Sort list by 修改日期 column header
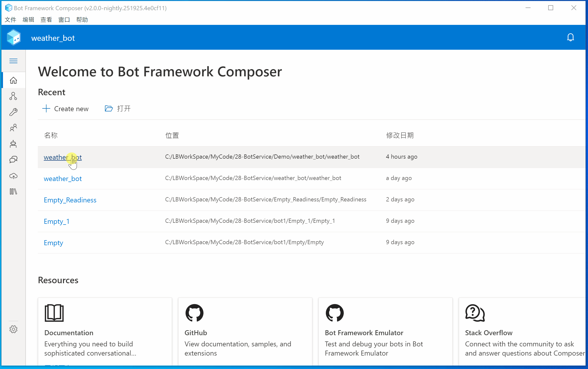The image size is (588, 369). click(400, 135)
